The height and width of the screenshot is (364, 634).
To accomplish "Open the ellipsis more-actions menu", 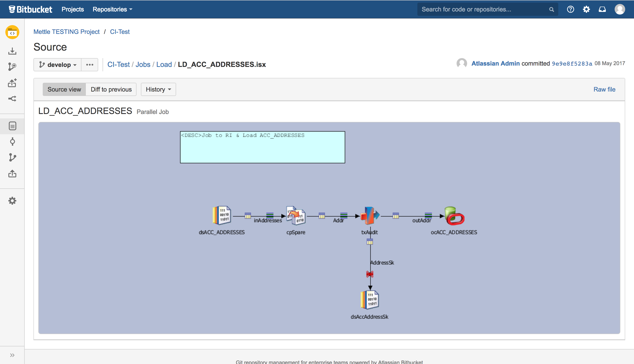I will pos(90,64).
